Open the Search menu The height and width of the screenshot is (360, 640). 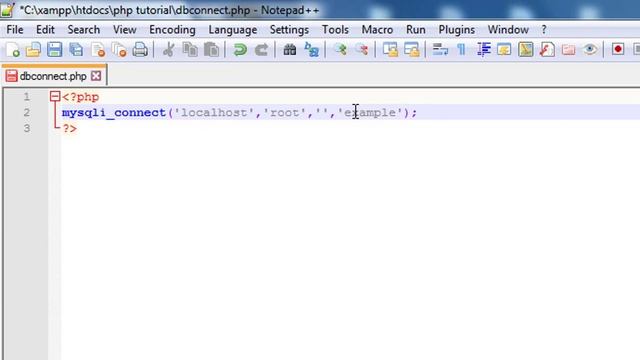click(x=84, y=30)
